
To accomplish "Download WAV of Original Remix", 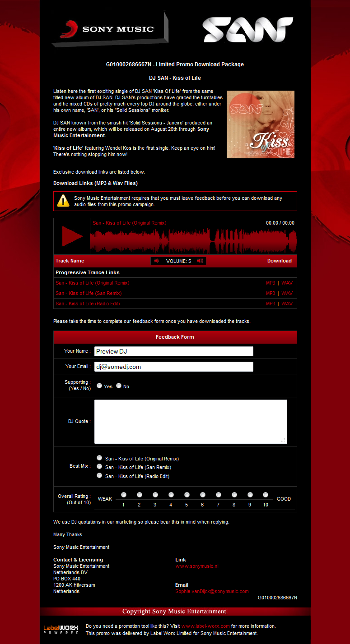I will click(x=287, y=283).
